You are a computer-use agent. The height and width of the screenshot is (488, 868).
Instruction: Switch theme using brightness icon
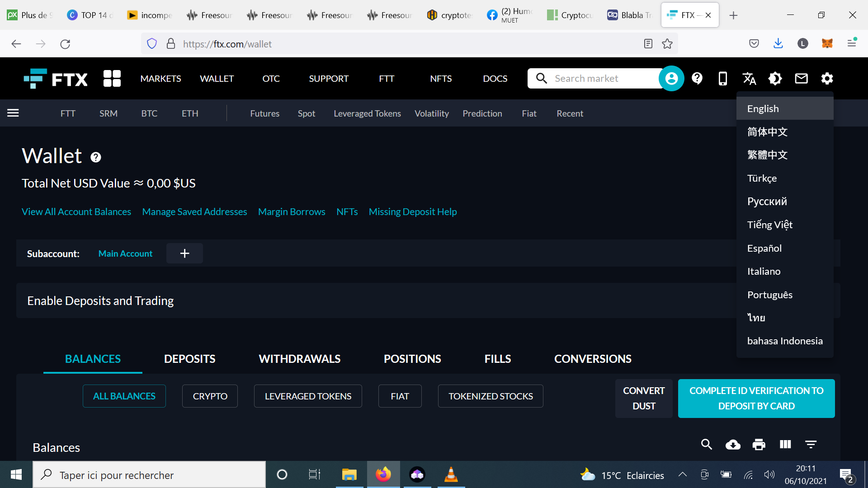tap(775, 79)
